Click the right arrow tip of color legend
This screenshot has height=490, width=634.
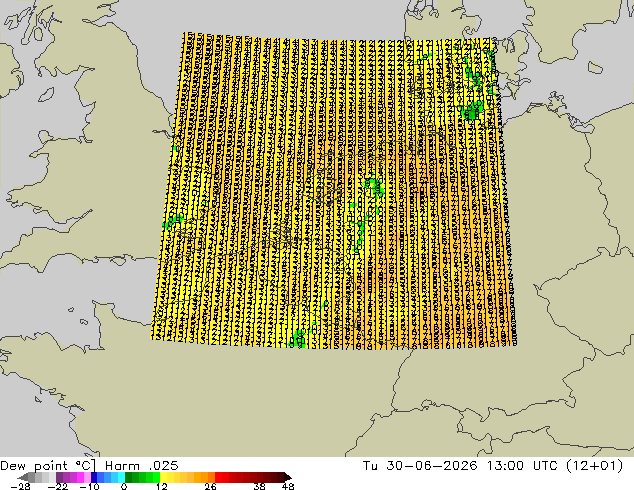point(288,477)
